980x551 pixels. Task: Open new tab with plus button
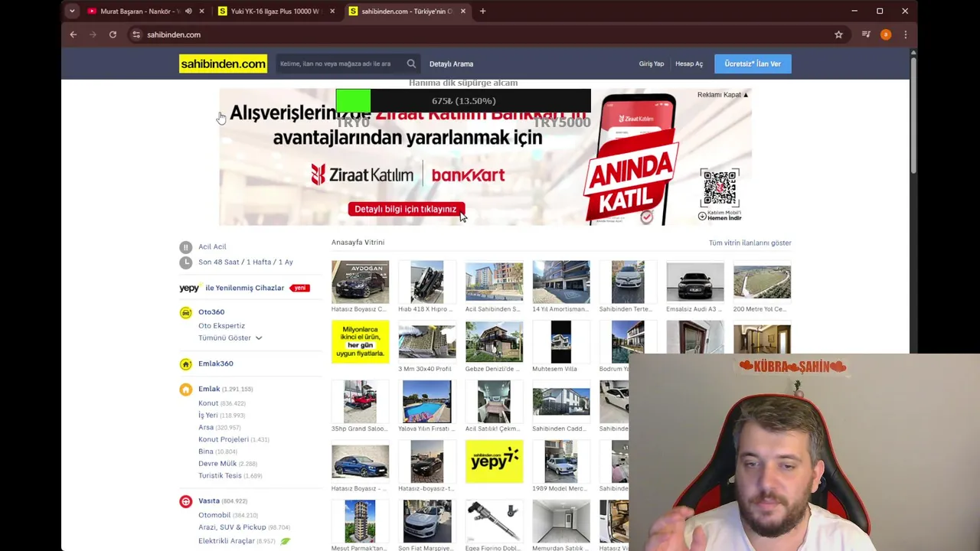click(x=482, y=11)
